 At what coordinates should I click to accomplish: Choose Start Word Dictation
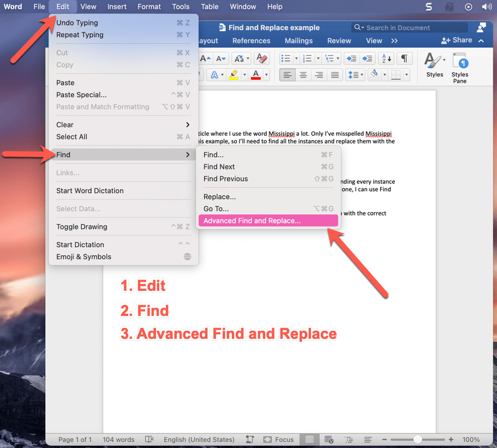(123, 190)
